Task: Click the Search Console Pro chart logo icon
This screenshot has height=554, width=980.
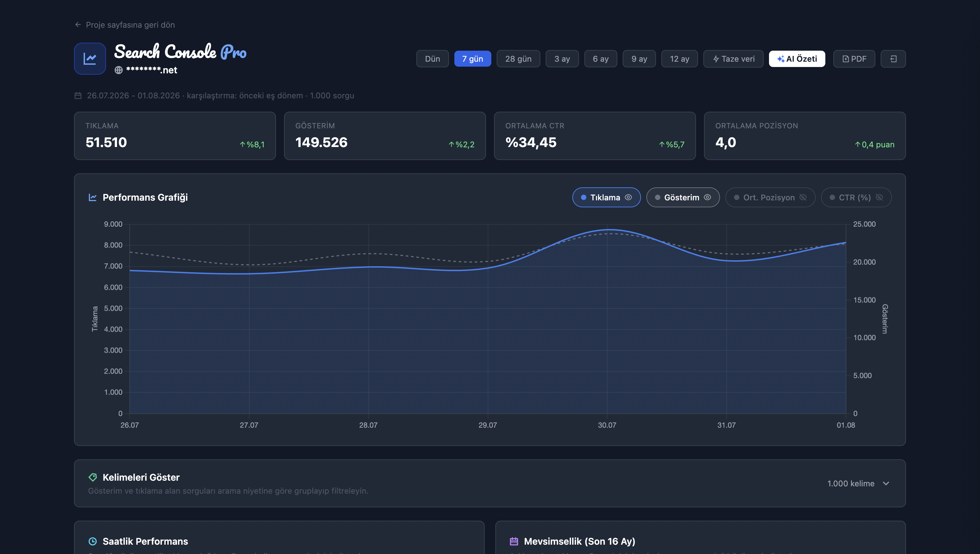Action: [90, 59]
